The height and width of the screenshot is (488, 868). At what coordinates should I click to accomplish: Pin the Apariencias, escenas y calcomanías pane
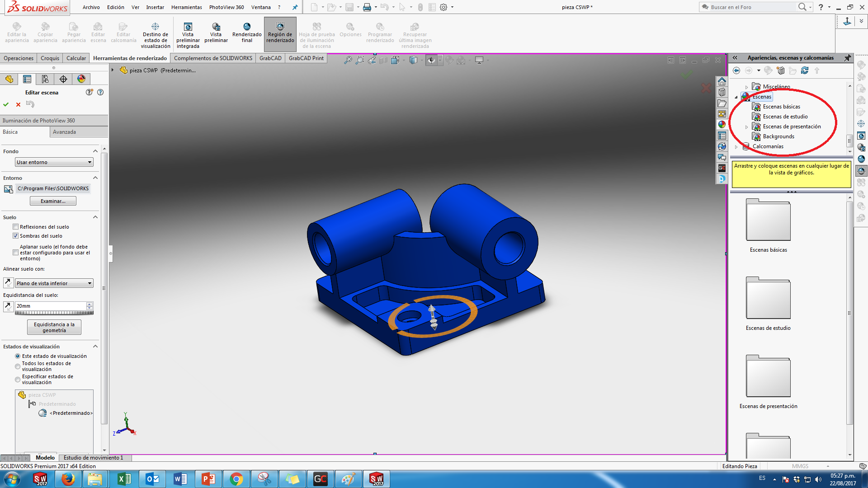(x=848, y=58)
